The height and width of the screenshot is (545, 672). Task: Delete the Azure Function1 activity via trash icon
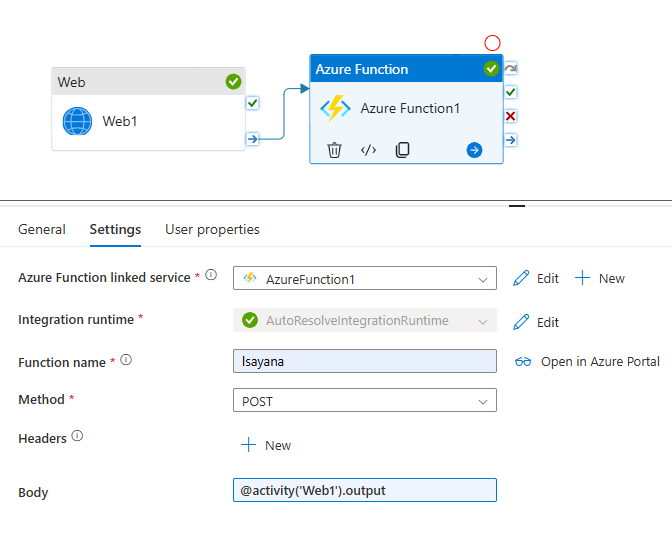334,150
